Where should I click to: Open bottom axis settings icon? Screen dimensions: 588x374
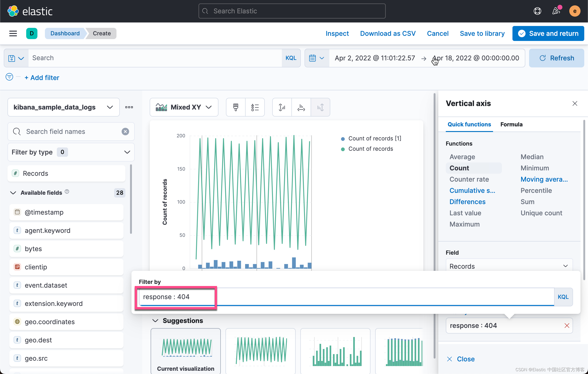click(x=301, y=107)
